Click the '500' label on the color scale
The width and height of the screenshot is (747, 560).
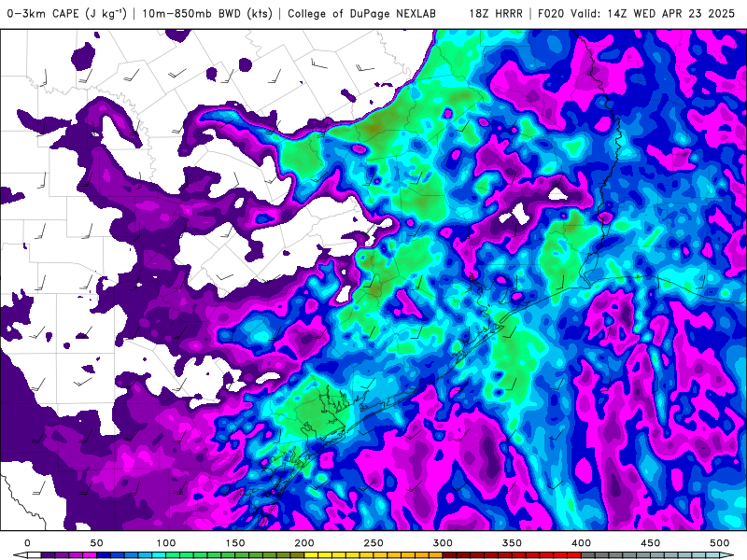tap(719, 543)
